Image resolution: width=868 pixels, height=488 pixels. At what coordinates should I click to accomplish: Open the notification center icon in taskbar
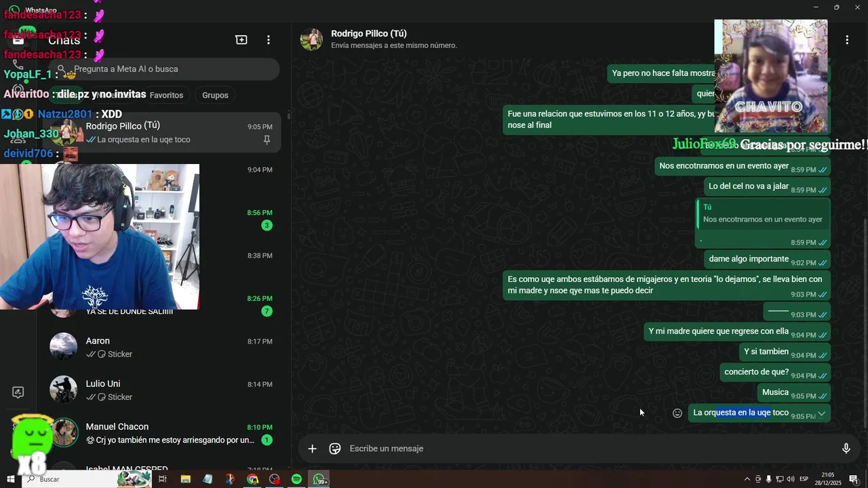(853, 479)
